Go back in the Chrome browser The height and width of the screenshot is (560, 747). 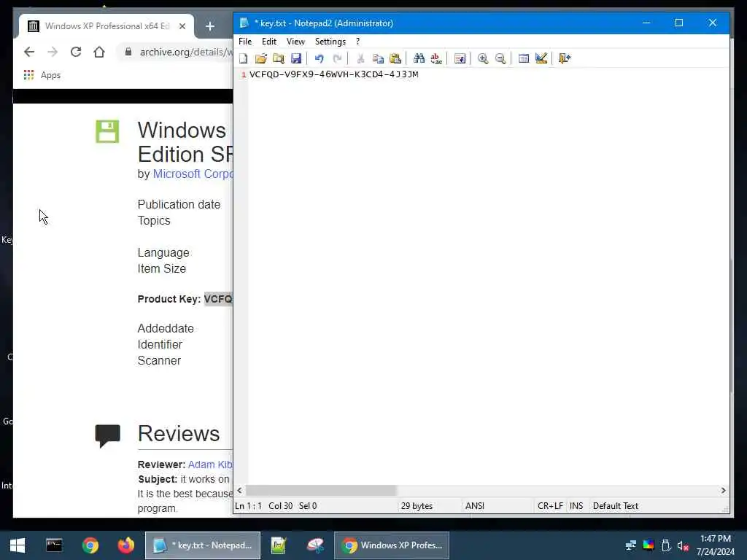pos(29,52)
